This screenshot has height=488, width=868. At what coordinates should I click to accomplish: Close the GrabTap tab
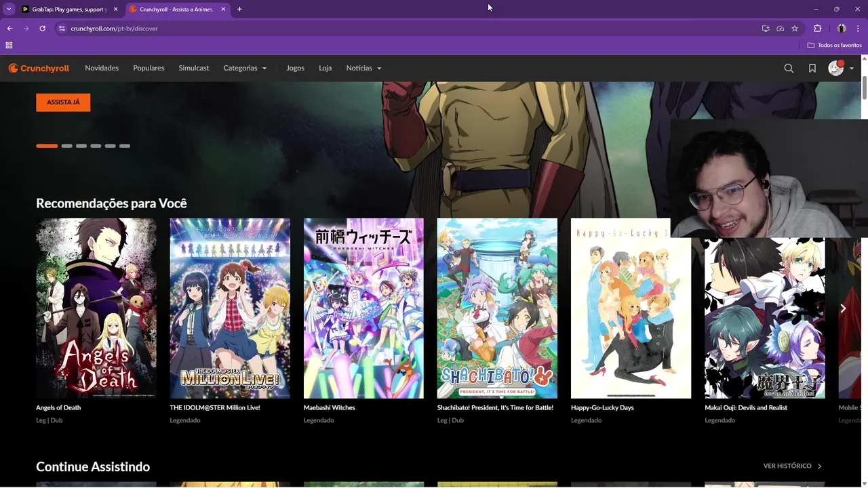[116, 9]
